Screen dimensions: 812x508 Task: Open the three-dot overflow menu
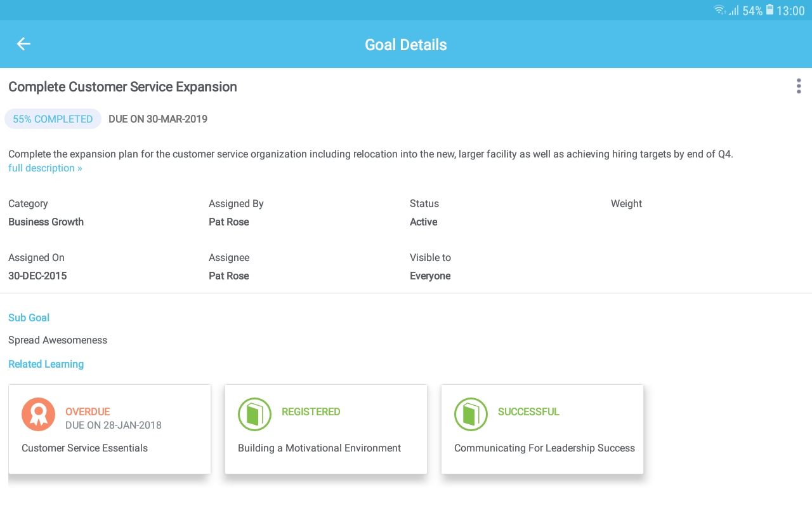coord(799,86)
